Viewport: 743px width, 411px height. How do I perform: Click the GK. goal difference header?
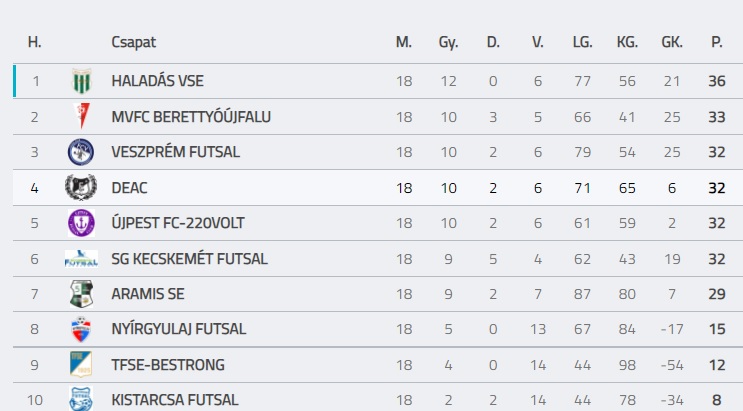click(672, 42)
